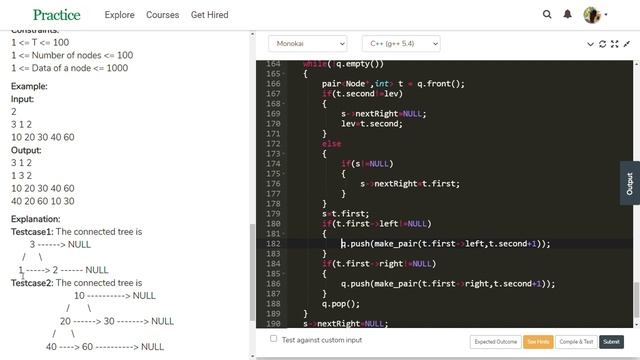Click the 'Output:' label in the example
640x360 pixels.
(26, 150)
